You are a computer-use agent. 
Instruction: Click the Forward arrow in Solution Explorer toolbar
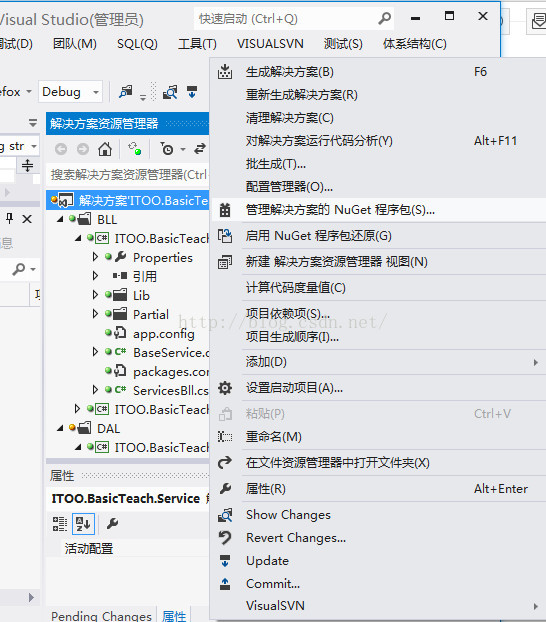(x=83, y=149)
